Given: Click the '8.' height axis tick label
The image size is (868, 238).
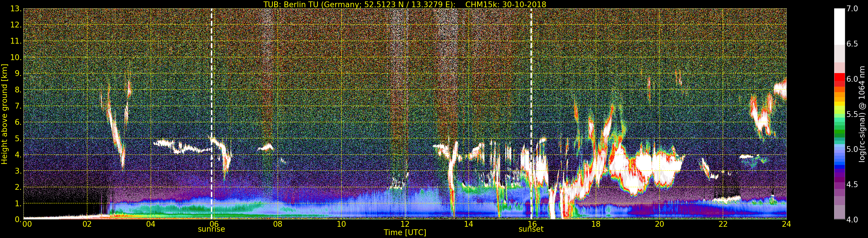Looking at the screenshot, I should tap(18, 90).
